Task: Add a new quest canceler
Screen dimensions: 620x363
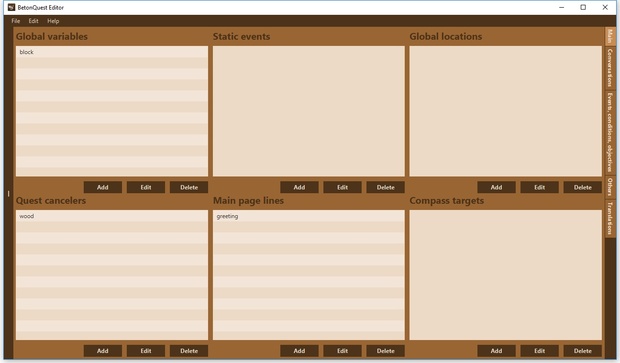Action: pos(102,351)
